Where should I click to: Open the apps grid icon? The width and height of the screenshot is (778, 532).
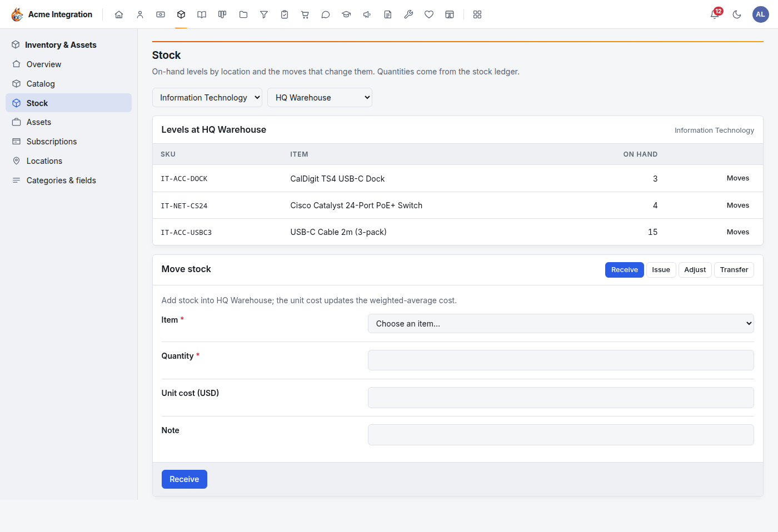click(x=477, y=14)
